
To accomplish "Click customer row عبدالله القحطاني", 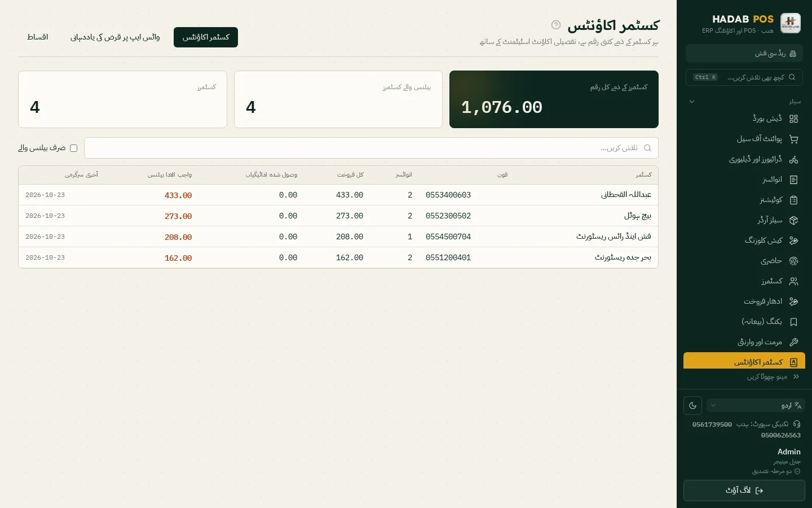I will 338,195.
